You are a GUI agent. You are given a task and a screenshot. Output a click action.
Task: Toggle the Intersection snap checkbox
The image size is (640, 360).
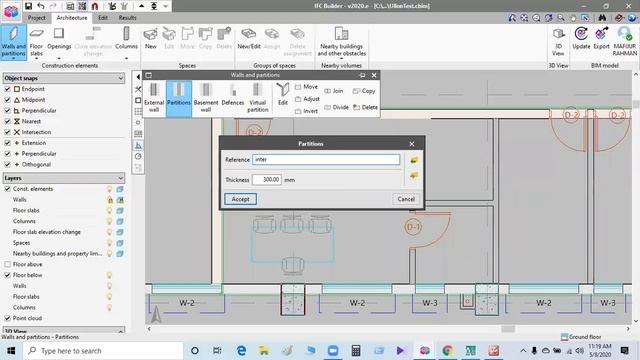(x=7, y=132)
